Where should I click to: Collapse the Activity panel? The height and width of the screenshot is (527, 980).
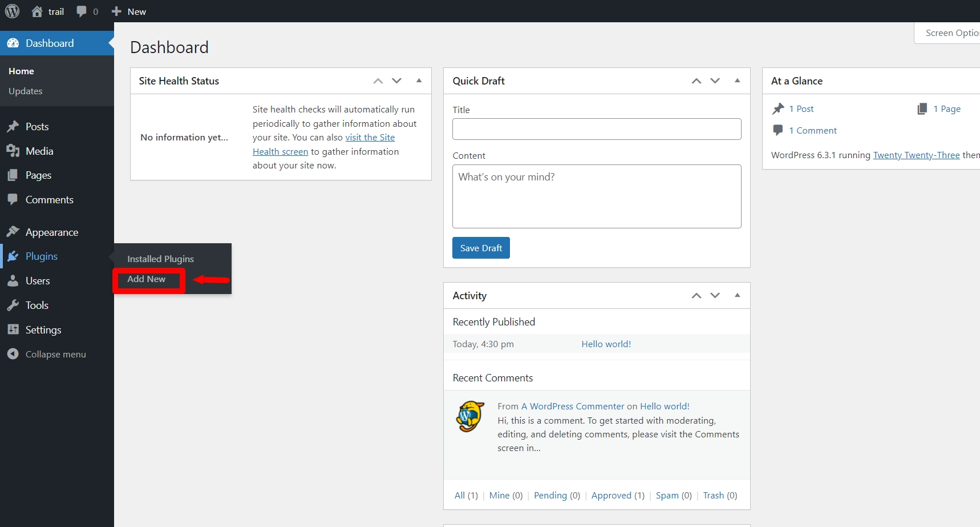(737, 295)
